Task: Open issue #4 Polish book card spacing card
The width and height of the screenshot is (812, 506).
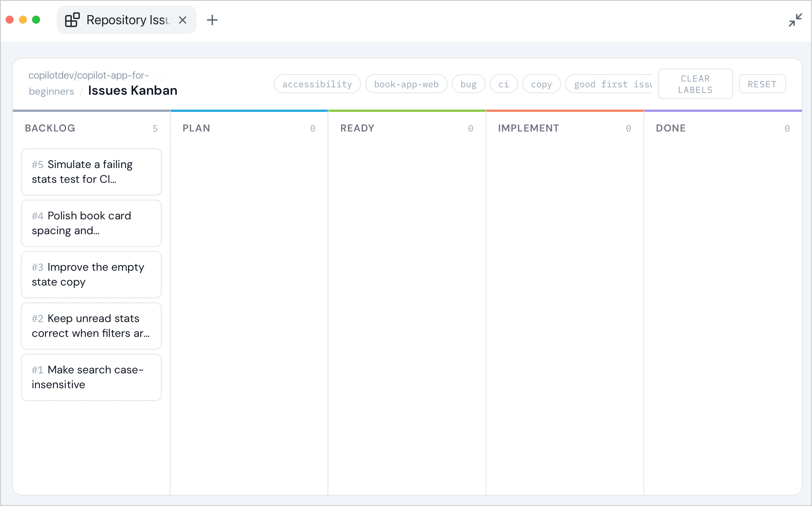Action: click(x=91, y=223)
